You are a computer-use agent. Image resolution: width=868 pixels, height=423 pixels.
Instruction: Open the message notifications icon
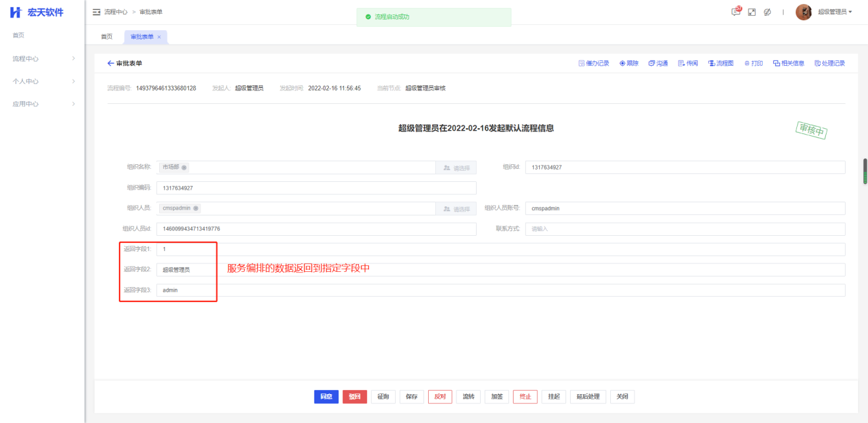tap(736, 12)
